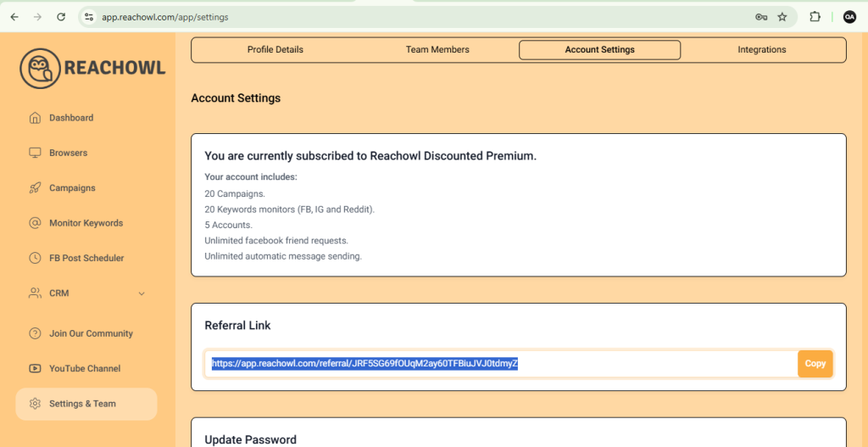The width and height of the screenshot is (868, 447).
Task: Click 'Unlimited facebook friend requests.' line
Action: coord(276,241)
